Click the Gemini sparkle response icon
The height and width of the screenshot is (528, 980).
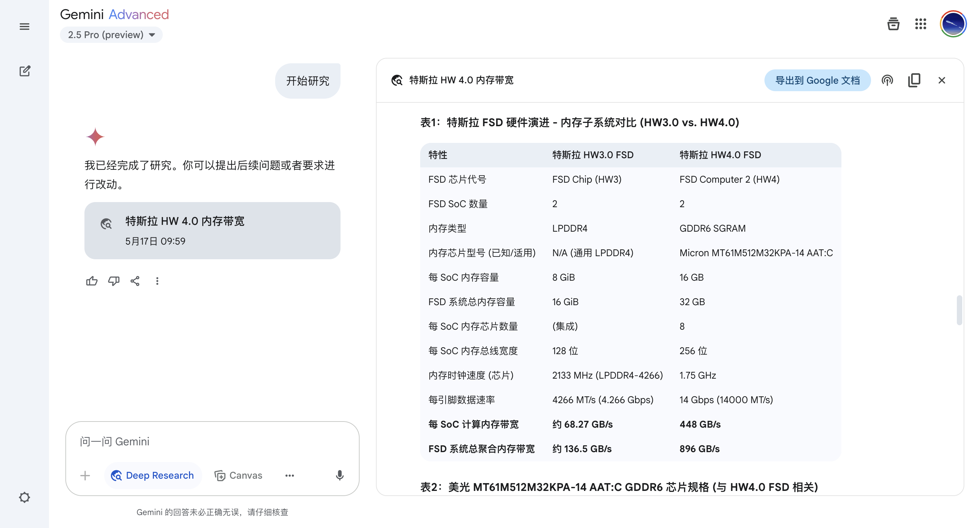pyautogui.click(x=95, y=136)
